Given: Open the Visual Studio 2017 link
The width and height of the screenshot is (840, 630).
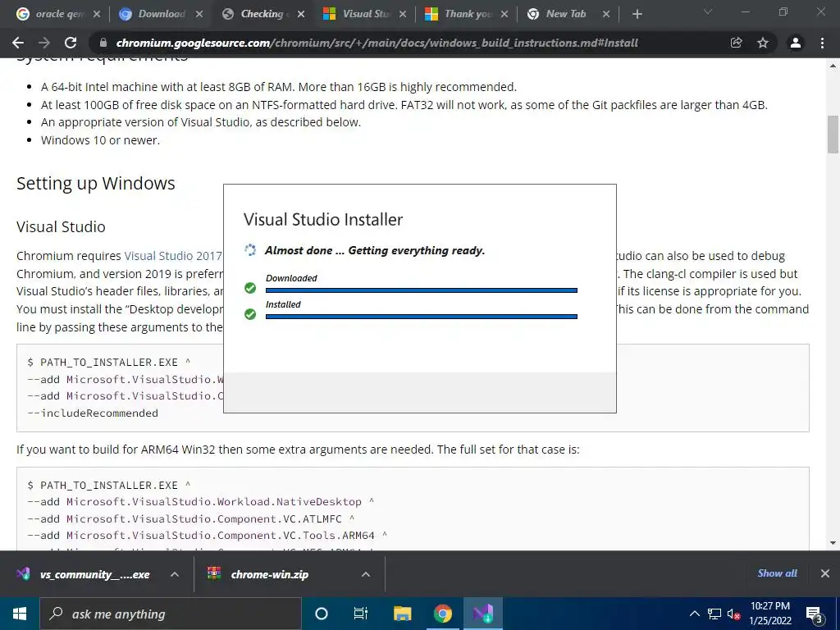Looking at the screenshot, I should (173, 256).
